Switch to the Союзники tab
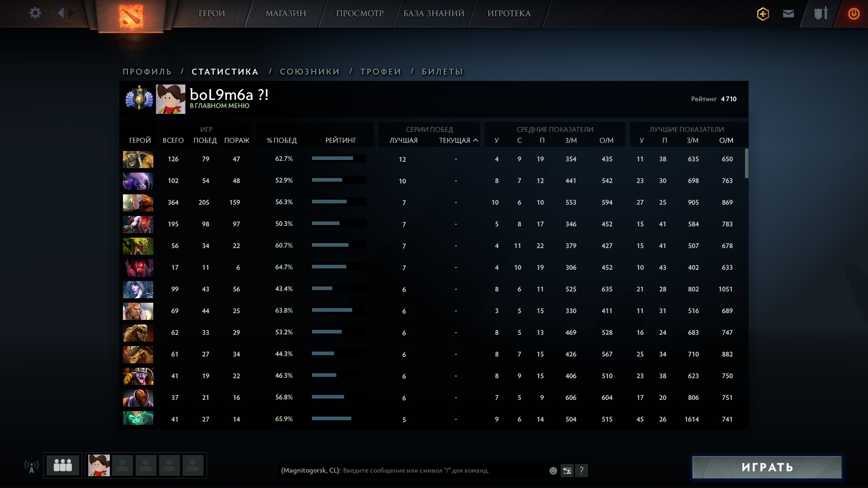868x488 pixels. point(310,72)
